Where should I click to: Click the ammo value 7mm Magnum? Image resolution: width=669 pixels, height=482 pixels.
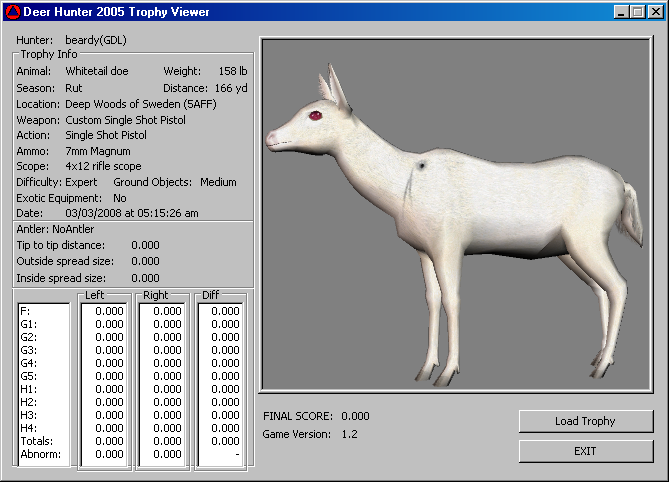coord(98,151)
